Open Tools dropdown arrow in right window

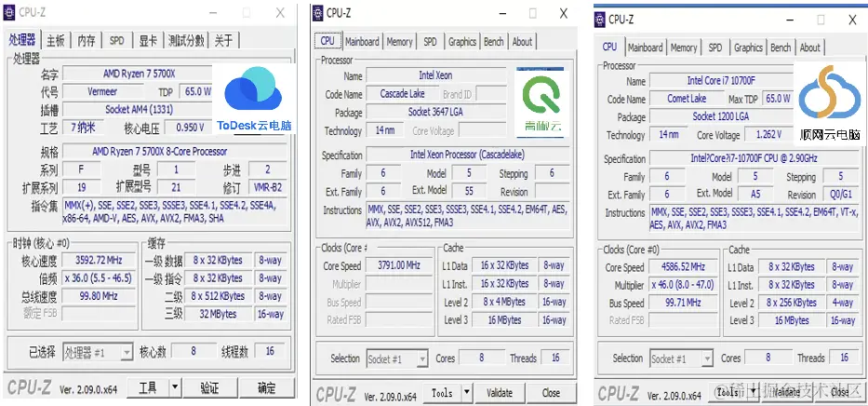click(x=752, y=392)
